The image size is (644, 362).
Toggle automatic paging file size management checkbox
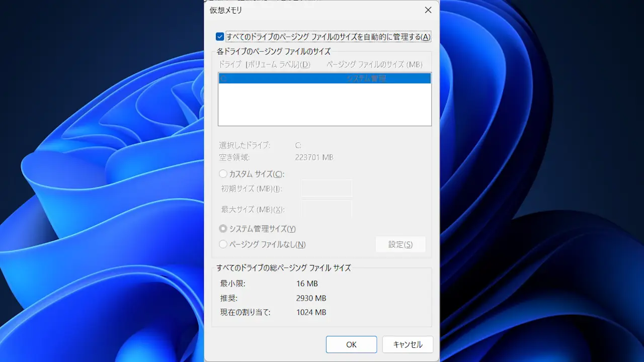[220, 37]
